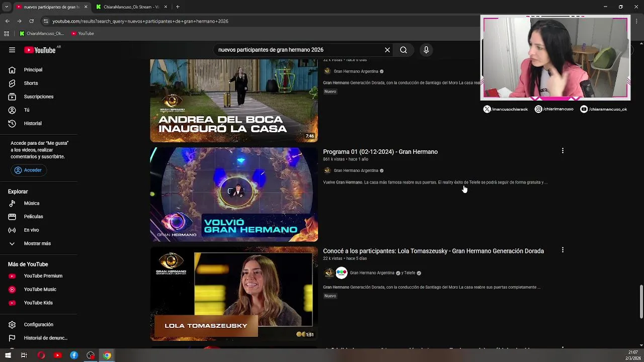Close the ChiaraMancuso_Ok Stream tab
The image size is (644, 362).
[x=166, y=7]
